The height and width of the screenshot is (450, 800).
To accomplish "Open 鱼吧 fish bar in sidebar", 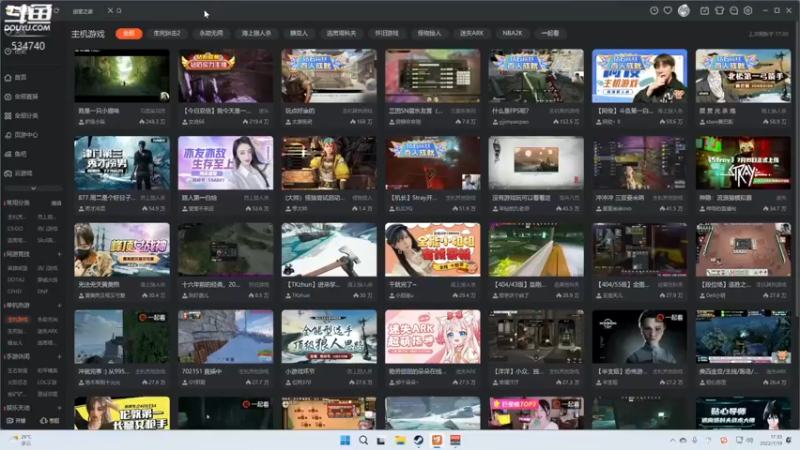I will coord(16,154).
